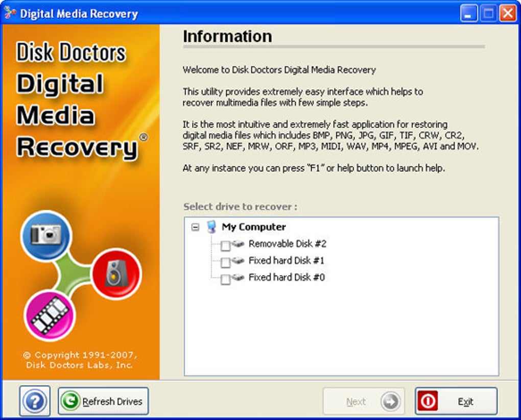
Task: Click the red speaker audio icon
Action: point(116,274)
